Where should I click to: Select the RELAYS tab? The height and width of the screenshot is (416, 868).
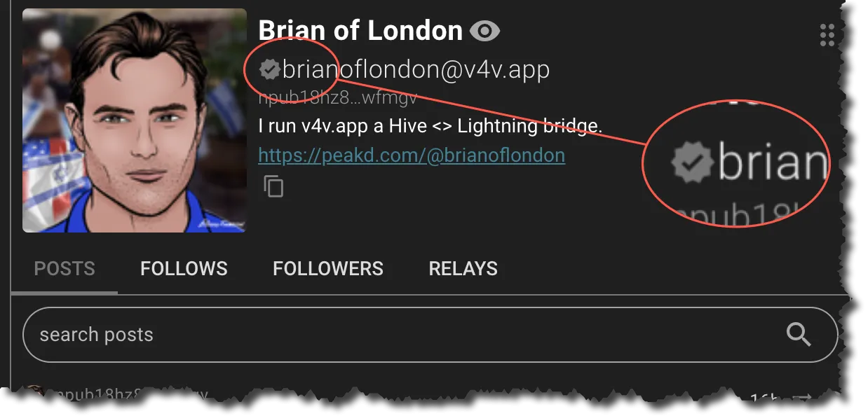tap(463, 269)
